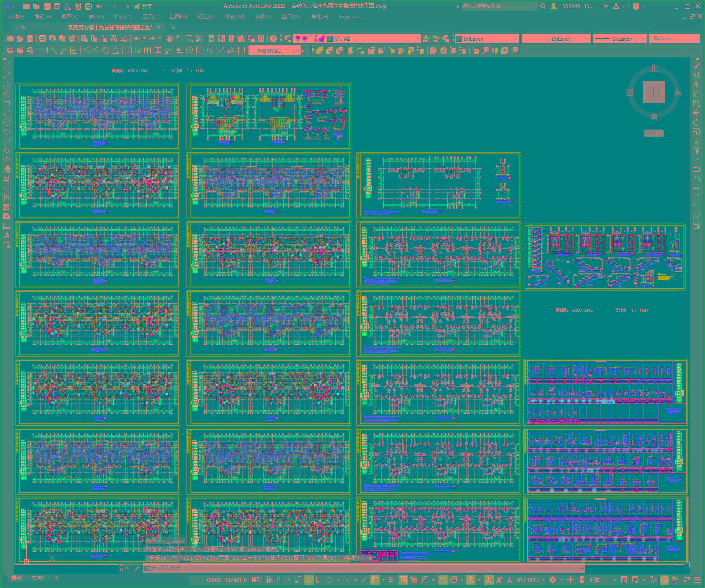The height and width of the screenshot is (588, 705).
Task: Click the search keyword input field
Action: [x=499, y=6]
